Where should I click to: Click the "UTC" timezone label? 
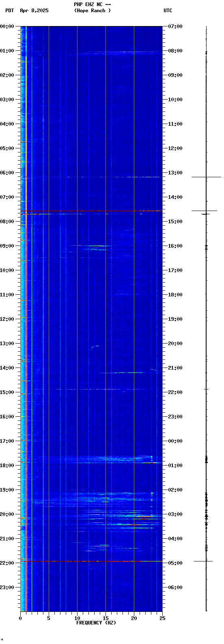pos(168,11)
